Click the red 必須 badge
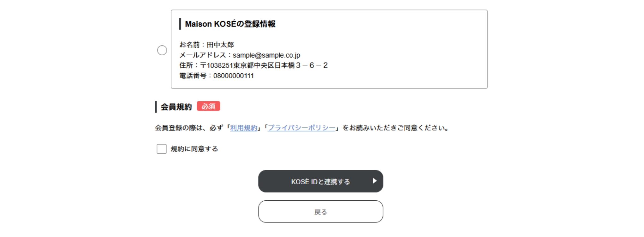 [208, 106]
